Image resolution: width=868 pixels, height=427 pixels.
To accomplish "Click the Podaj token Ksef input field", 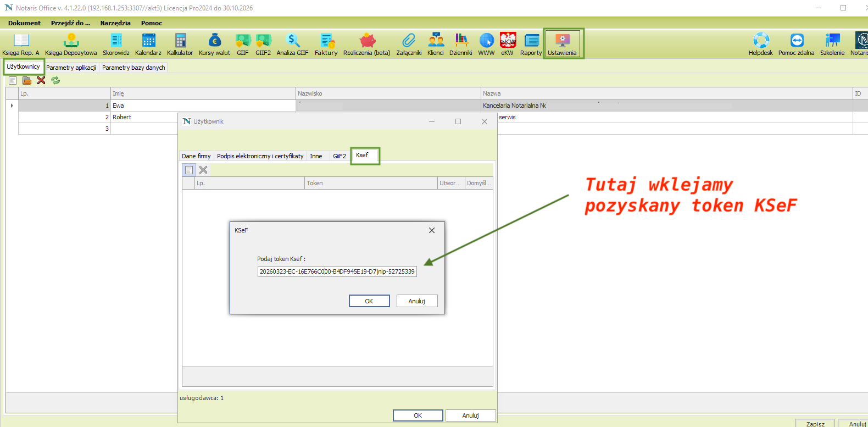I will (337, 271).
